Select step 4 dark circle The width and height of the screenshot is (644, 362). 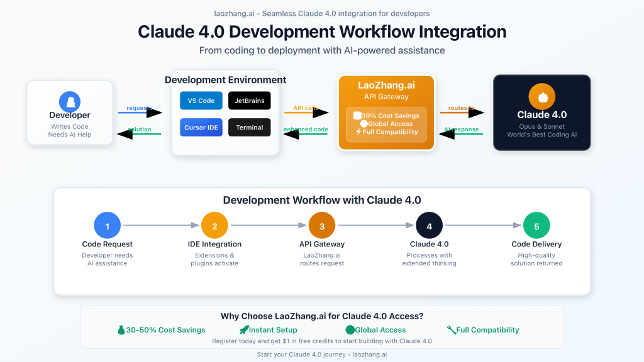(429, 226)
